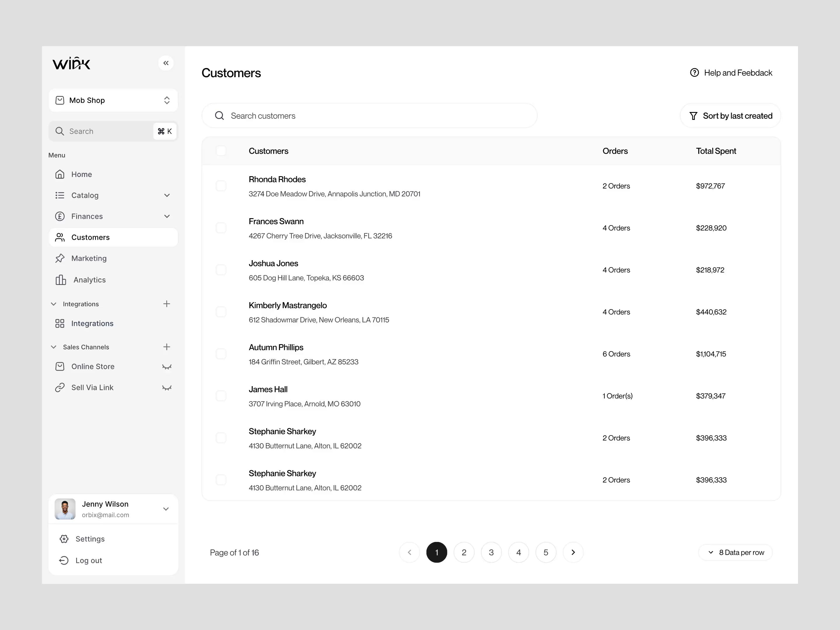Click the Marketing pin icon
The width and height of the screenshot is (840, 630).
60,258
